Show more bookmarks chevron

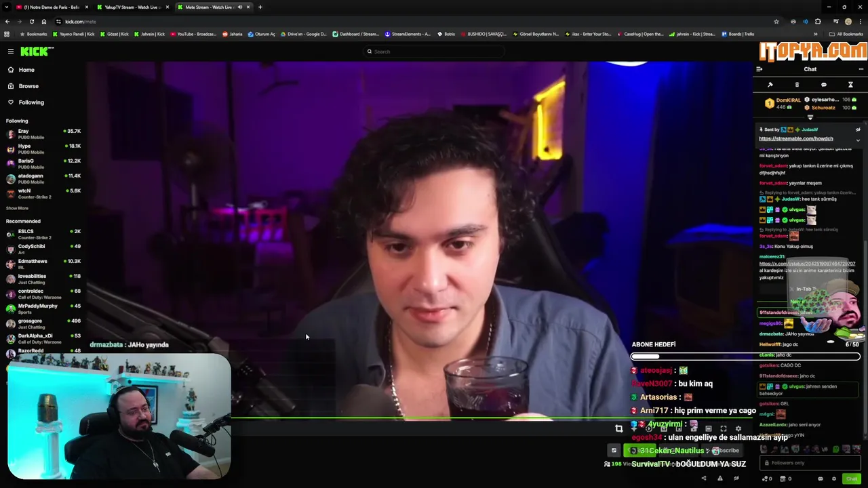(x=816, y=34)
